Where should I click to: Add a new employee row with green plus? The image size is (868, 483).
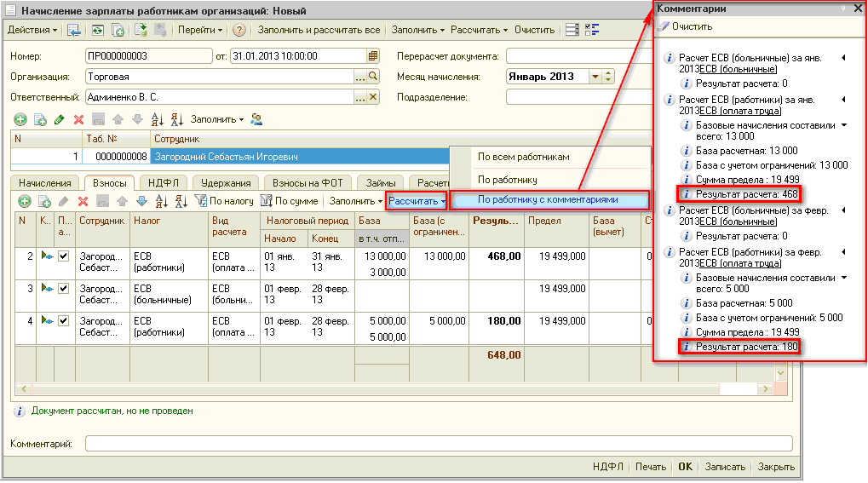point(20,119)
